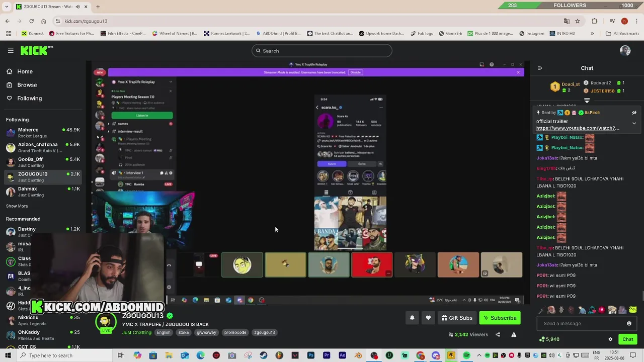Click the address bar URL
The width and height of the screenshot is (644, 362).
[x=86, y=21]
